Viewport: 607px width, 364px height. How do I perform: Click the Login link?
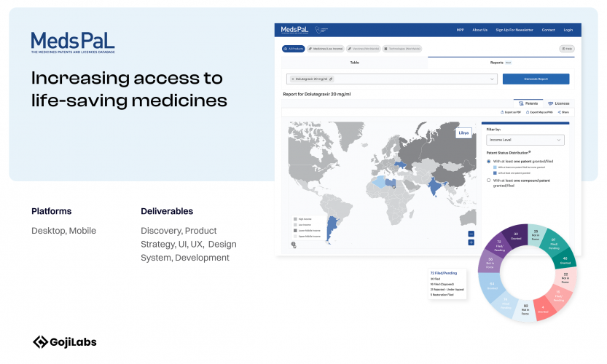tap(568, 30)
